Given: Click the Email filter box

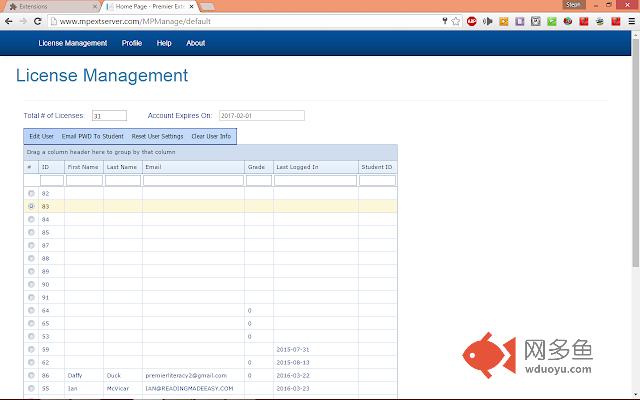Looking at the screenshot, I should (x=193, y=180).
